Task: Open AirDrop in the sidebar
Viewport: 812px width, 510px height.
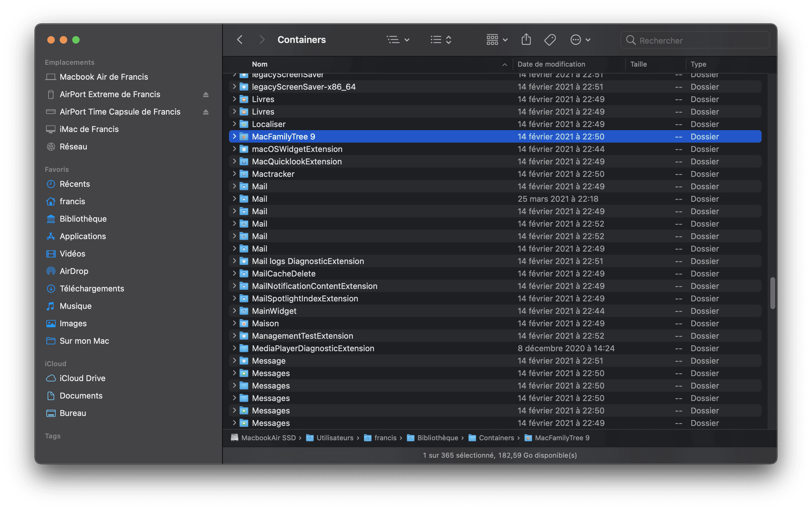Action: (x=74, y=271)
